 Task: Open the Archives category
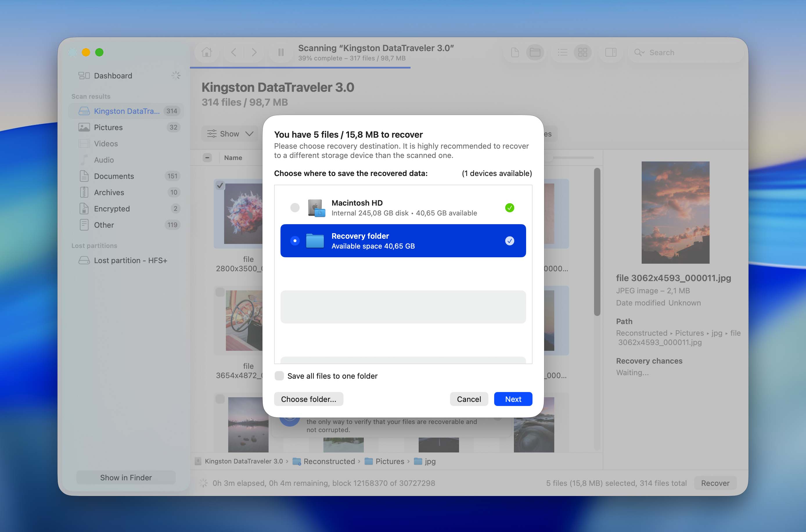tap(126, 192)
